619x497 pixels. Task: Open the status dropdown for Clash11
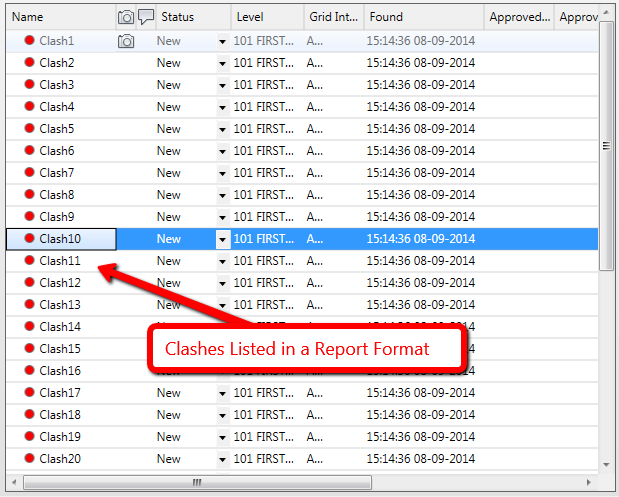tap(223, 261)
